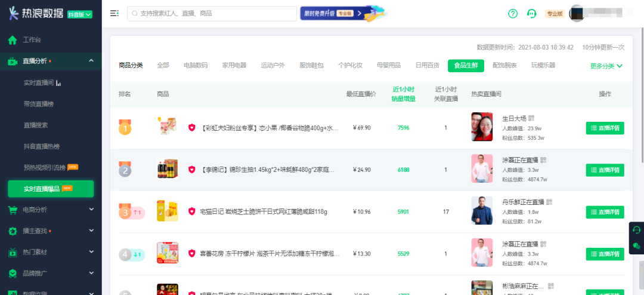Click the gold rank 1 medal icon
644x295 pixels.
[x=125, y=127]
